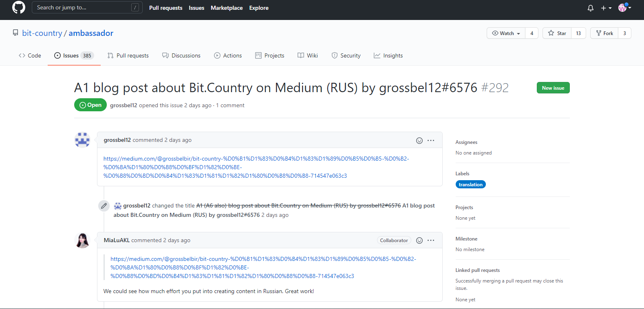Fork the ambassador repository
The height and width of the screenshot is (309, 644).
click(604, 33)
